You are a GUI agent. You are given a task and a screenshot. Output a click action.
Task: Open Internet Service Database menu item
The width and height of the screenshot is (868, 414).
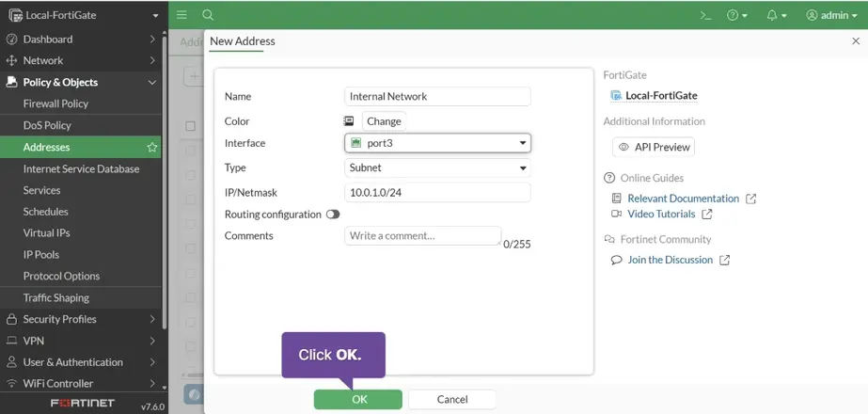pos(81,168)
